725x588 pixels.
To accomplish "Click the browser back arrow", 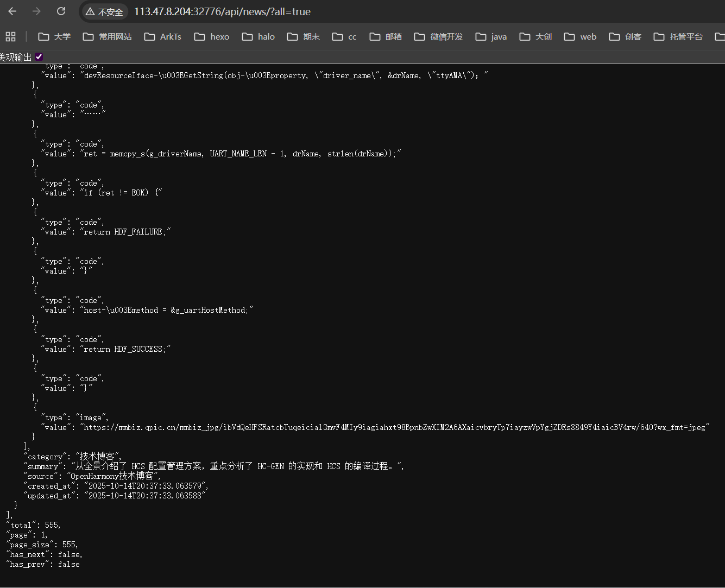I will [12, 11].
